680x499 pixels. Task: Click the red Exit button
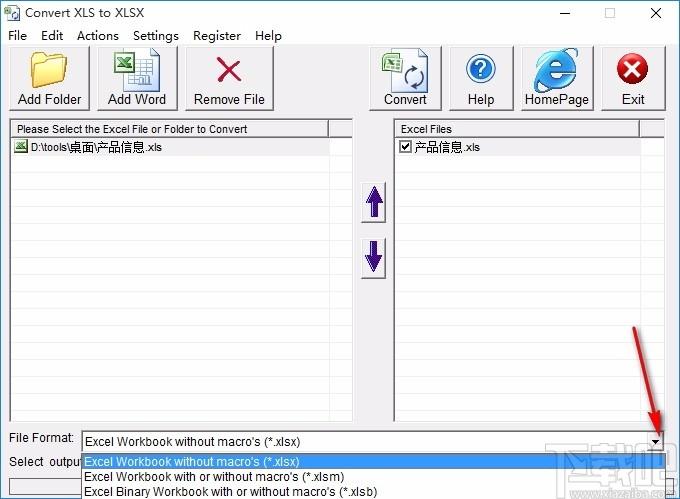click(633, 78)
